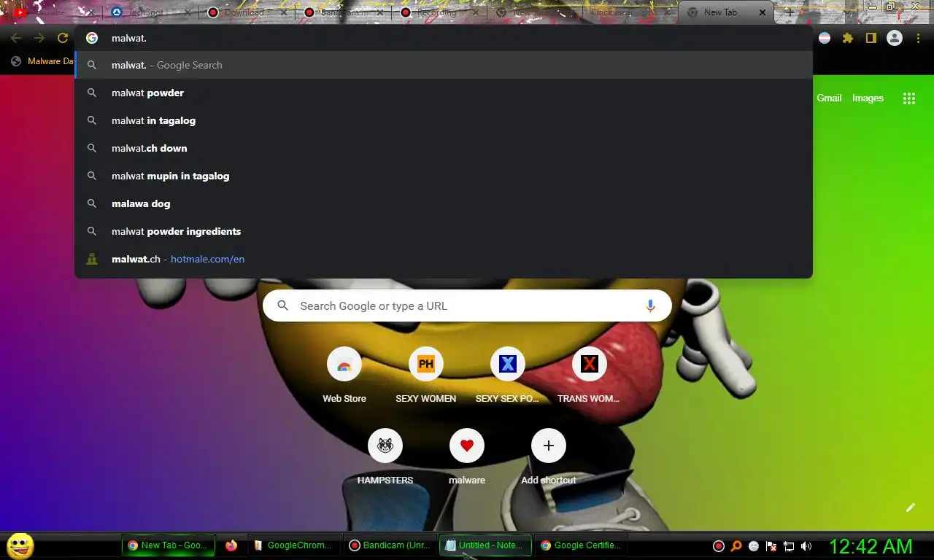Screen dimensions: 934x560
Task: Reload the page with the refresh icon
Action: [x=63, y=38]
